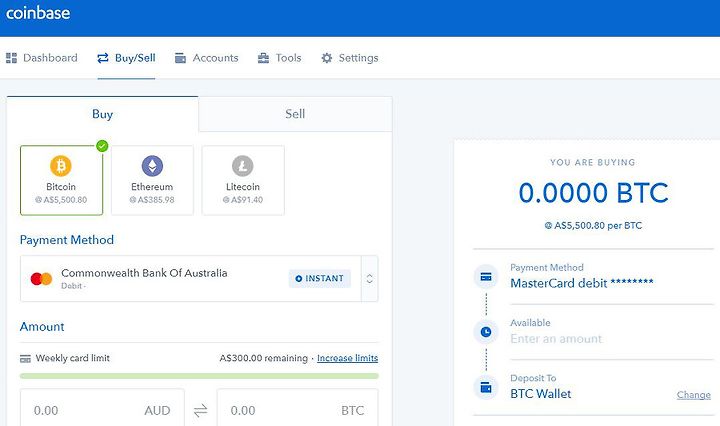The image size is (720, 426).
Task: Click the purple Ethereum coin icon
Action: pyautogui.click(x=152, y=166)
